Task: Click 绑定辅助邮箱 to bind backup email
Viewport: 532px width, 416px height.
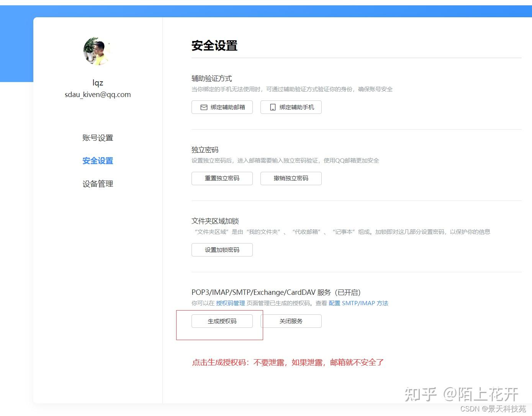Action: tap(222, 107)
